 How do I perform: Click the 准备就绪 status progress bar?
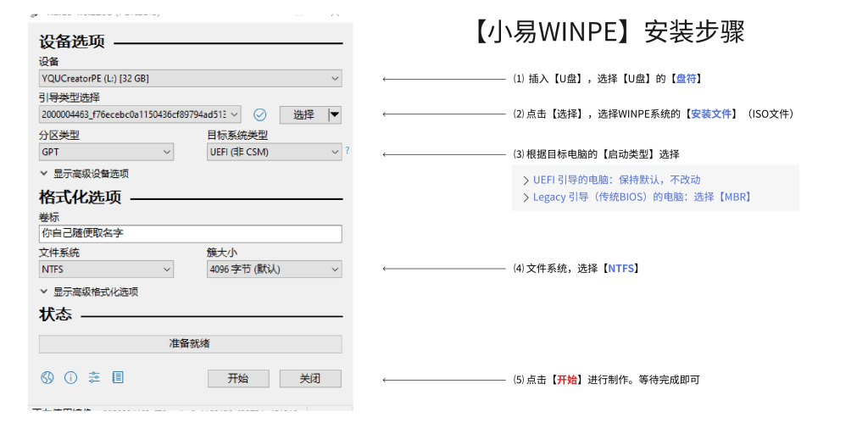click(191, 344)
